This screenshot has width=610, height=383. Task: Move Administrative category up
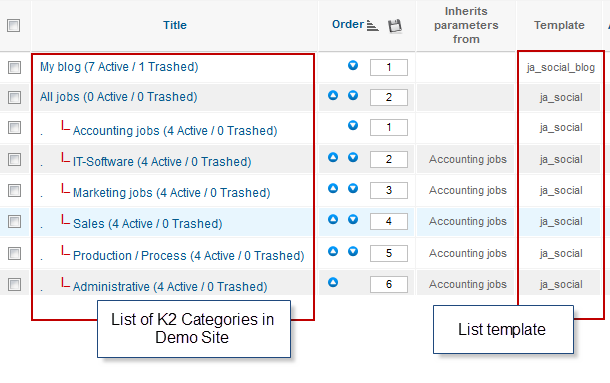[333, 282]
